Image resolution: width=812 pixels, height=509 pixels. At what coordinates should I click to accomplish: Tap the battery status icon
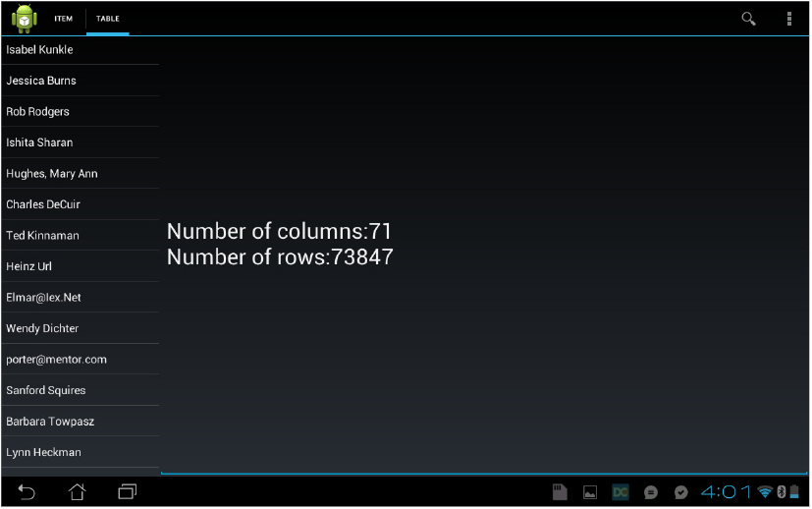pos(794,492)
